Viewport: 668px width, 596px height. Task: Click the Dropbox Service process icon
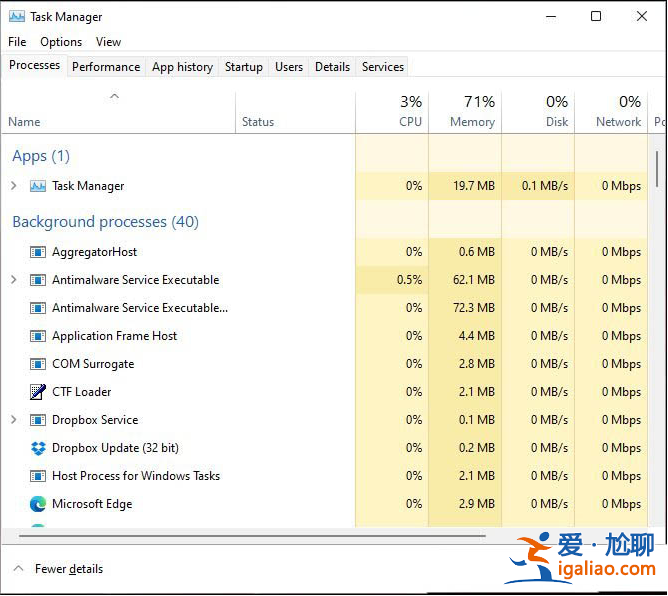38,420
